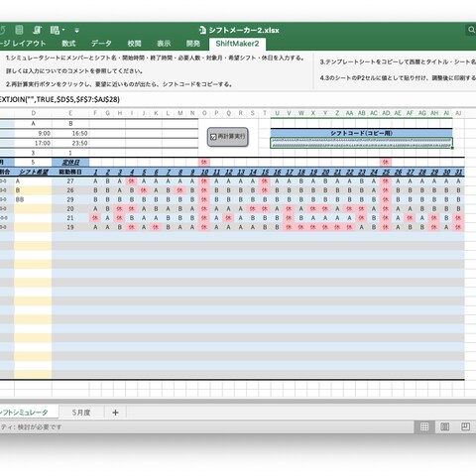Click the day 31 header cell

[458, 172]
